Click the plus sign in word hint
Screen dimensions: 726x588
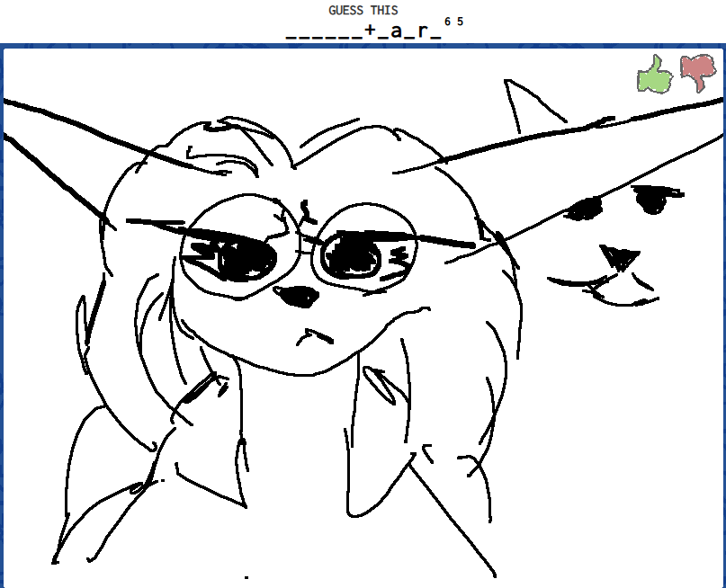(370, 31)
